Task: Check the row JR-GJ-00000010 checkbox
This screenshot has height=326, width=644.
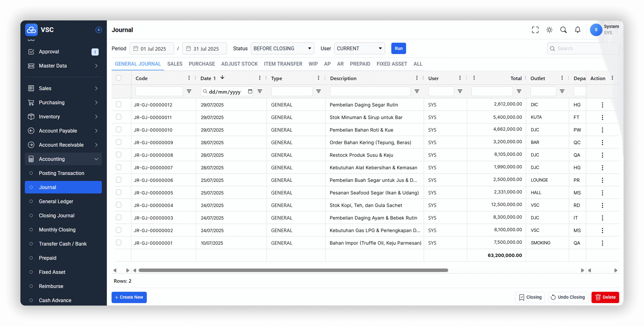Action: (119, 129)
